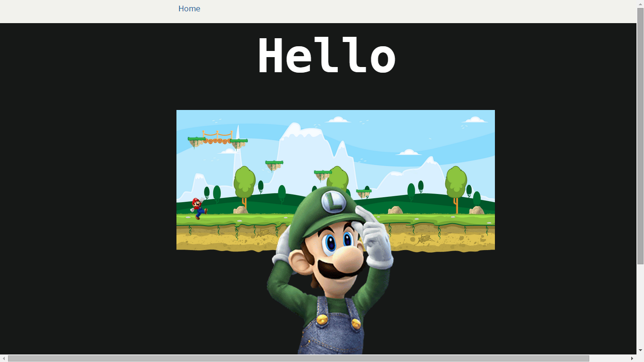
Task: Click the right gold button on Luigi's overalls
Action: pyautogui.click(x=356, y=324)
